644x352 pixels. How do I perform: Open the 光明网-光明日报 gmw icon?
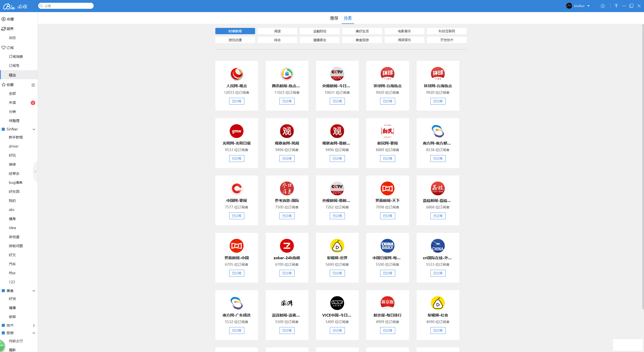click(236, 131)
